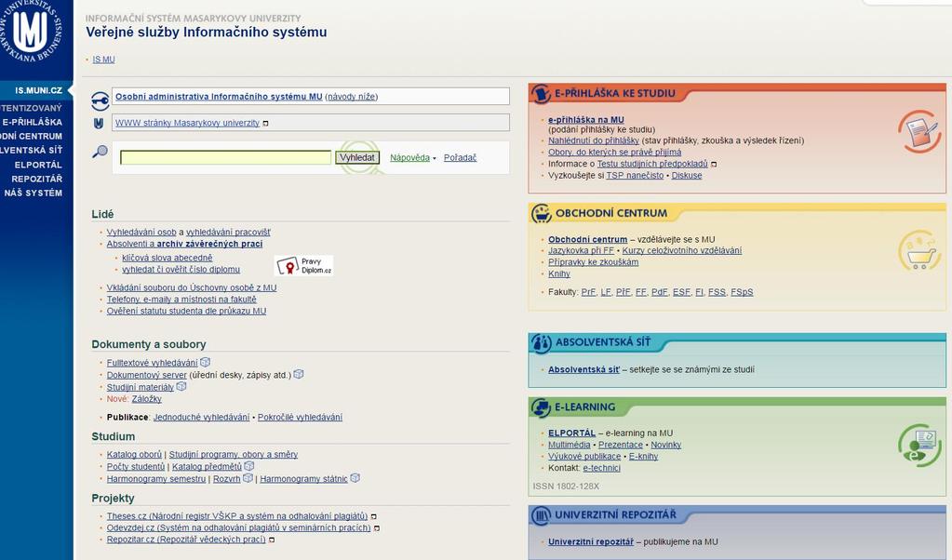Screen dimensions: 952x560
Task: Open the E-knihy link
Action: click(x=643, y=456)
